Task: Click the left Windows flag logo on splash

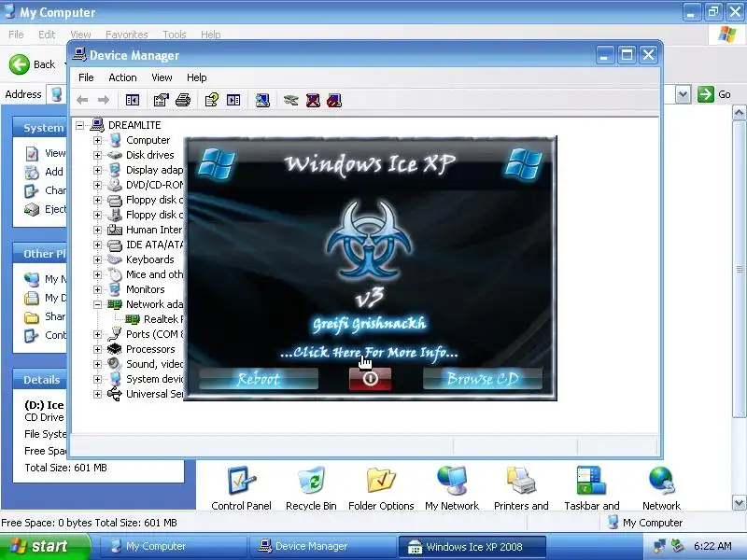Action: [x=217, y=163]
